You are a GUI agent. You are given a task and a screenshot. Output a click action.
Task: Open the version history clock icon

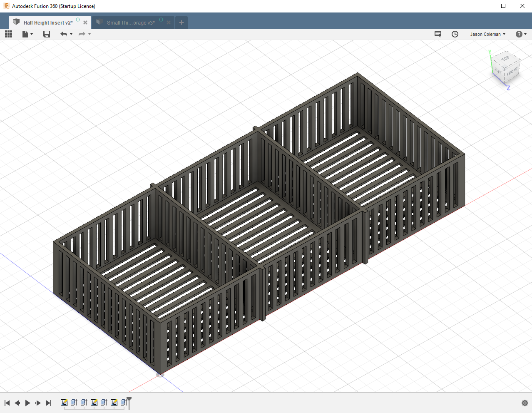[x=455, y=34]
